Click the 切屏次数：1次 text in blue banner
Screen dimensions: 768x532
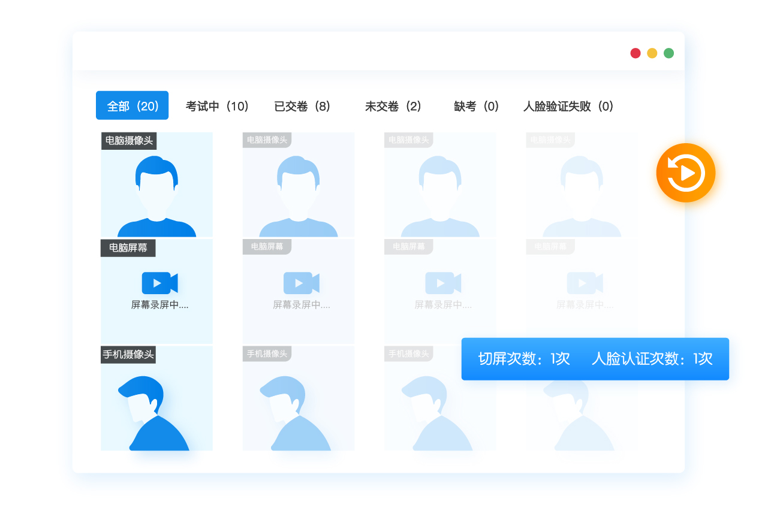[x=523, y=359]
